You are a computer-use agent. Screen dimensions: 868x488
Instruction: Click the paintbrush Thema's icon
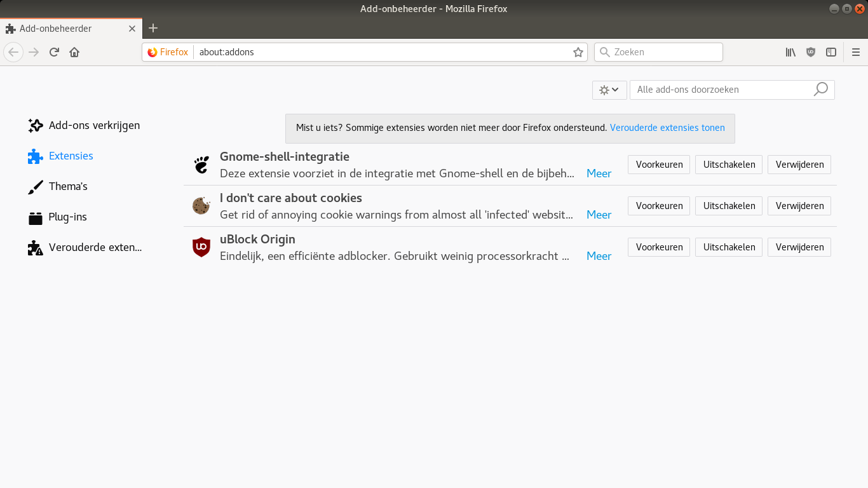[36, 187]
